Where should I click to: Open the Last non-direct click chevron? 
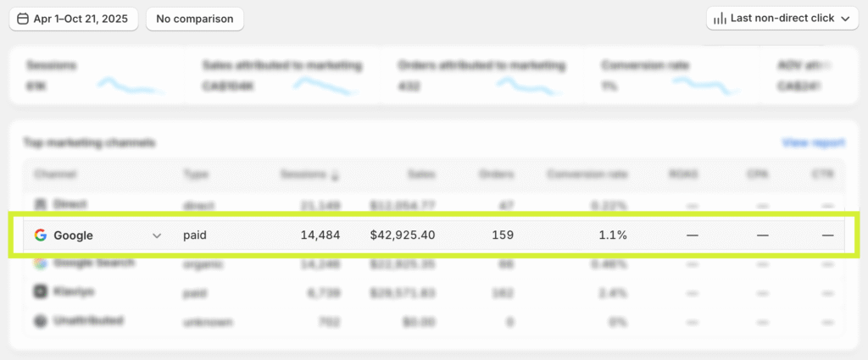point(844,19)
